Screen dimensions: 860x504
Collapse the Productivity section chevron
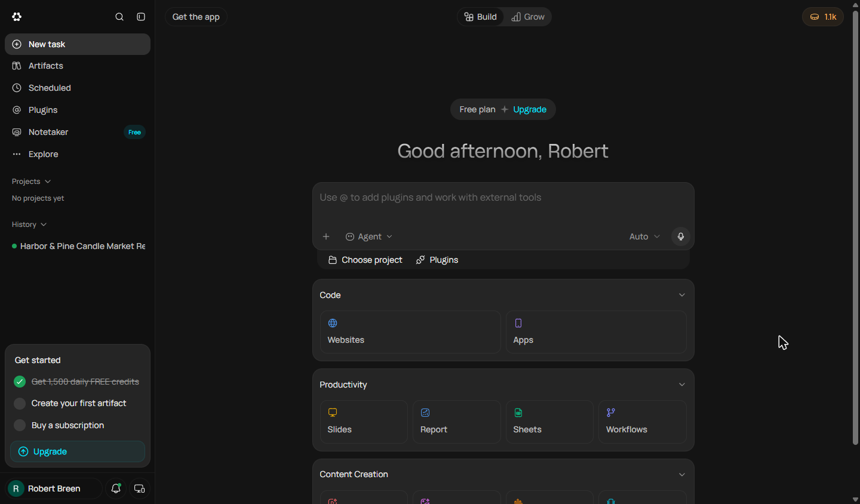point(682,385)
